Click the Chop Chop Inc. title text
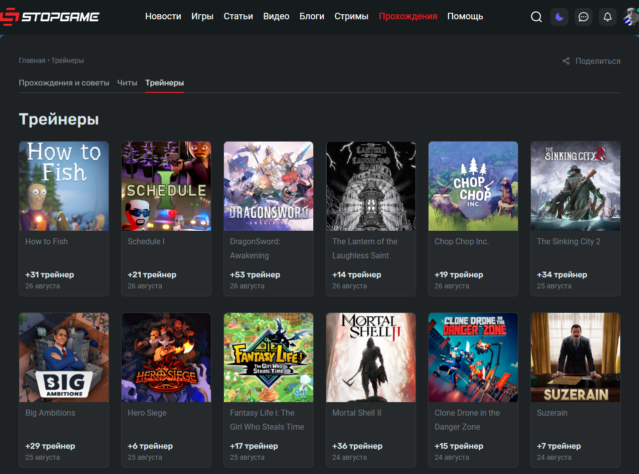 pos(461,241)
